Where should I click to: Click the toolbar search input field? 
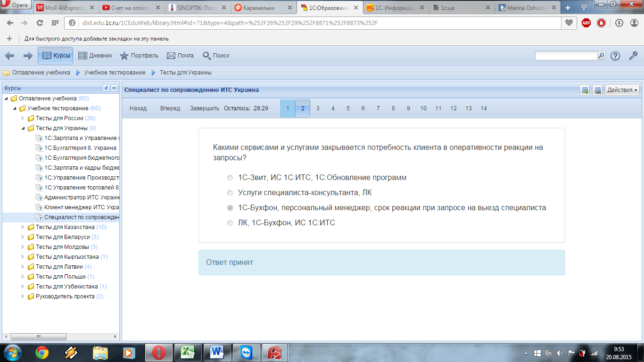566,56
